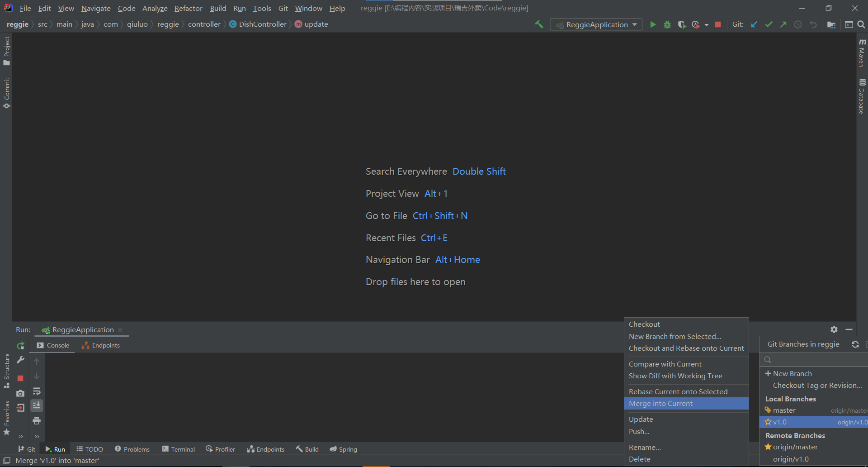Toggle tool window quick access in status bar

(x=7, y=461)
